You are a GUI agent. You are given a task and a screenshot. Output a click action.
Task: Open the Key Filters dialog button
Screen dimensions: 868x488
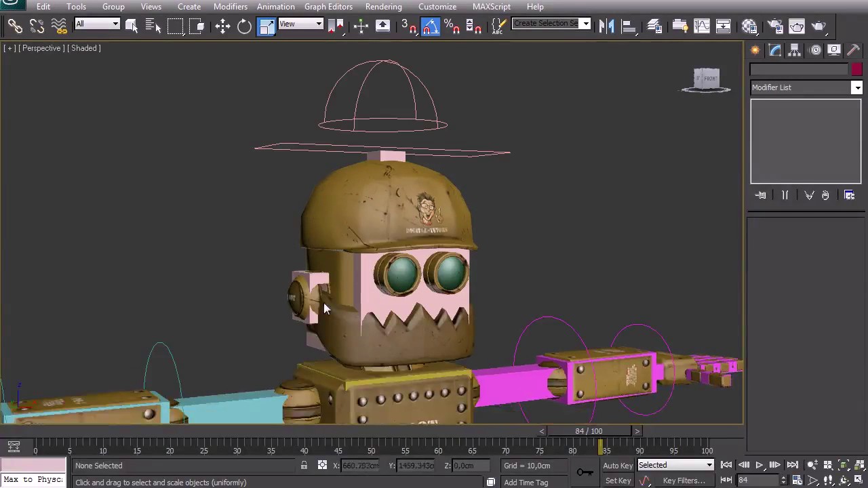coord(684,481)
